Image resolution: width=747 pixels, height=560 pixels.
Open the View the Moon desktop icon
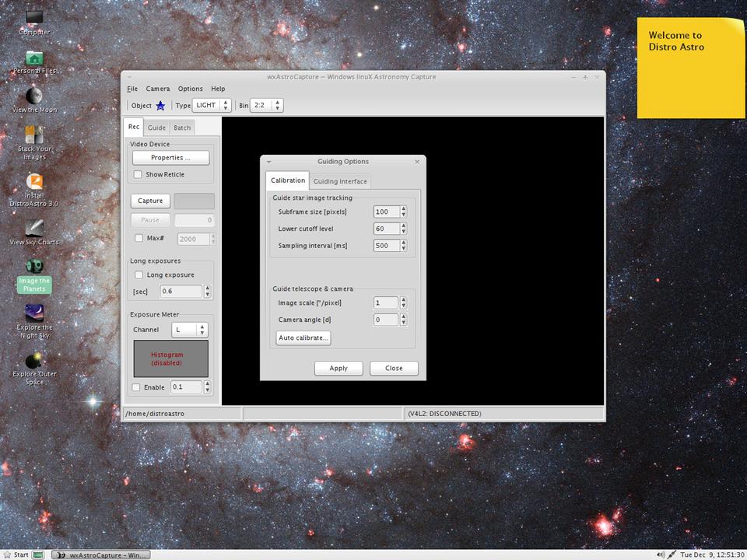coord(34,96)
